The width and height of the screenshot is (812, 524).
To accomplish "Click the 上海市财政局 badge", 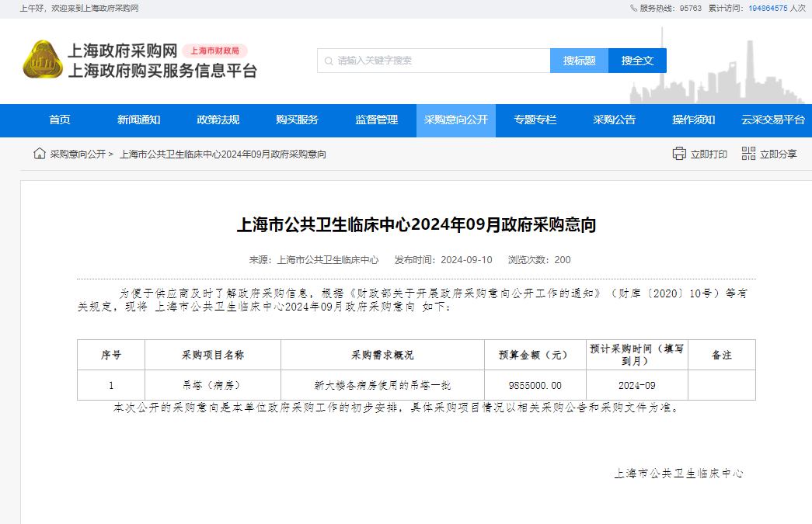I will click(215, 50).
